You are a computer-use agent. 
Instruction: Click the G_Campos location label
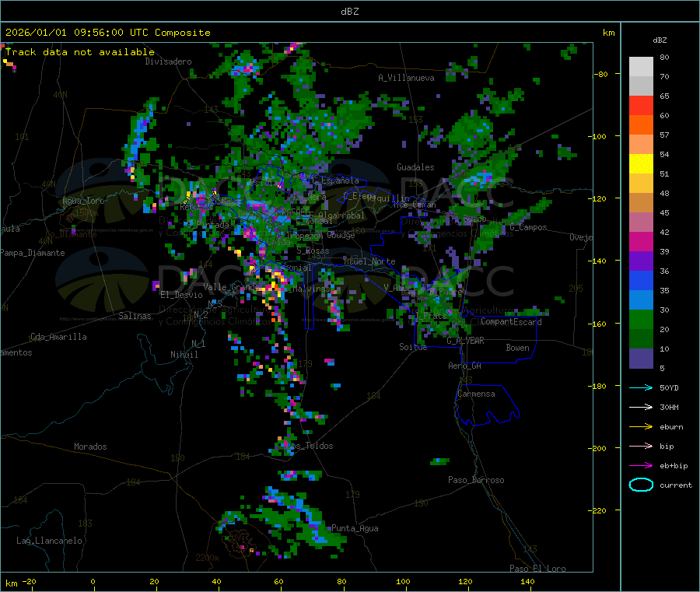tap(528, 227)
